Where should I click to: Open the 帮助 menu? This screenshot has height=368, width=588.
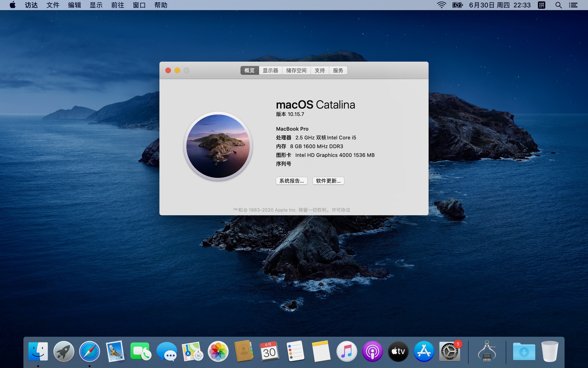click(161, 5)
